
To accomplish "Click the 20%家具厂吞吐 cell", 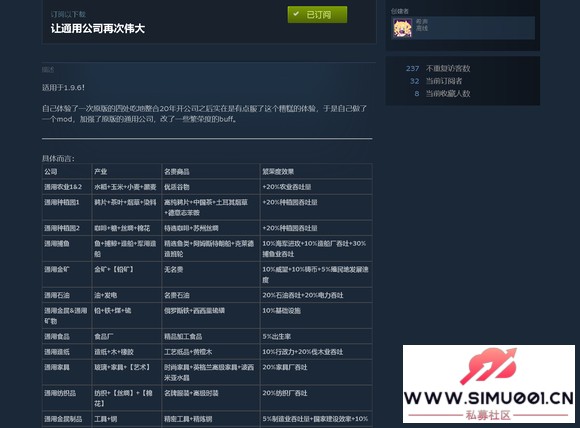I will tap(316, 373).
